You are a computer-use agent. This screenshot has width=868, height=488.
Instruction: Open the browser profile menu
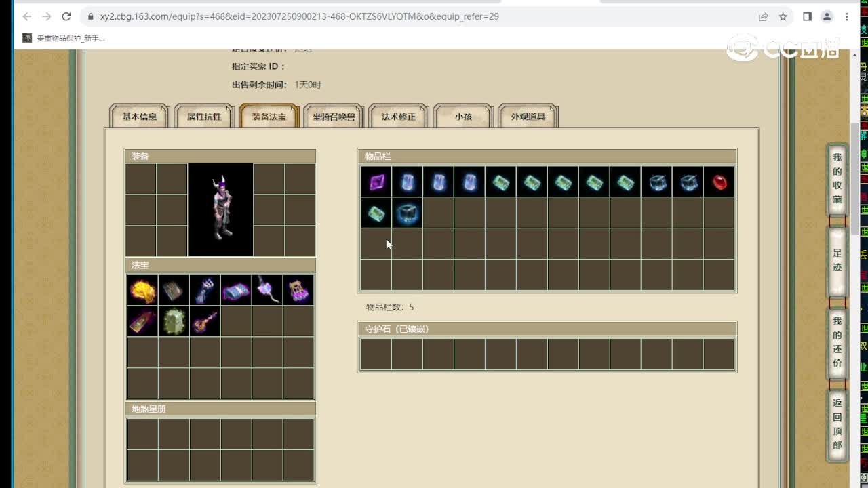827,16
